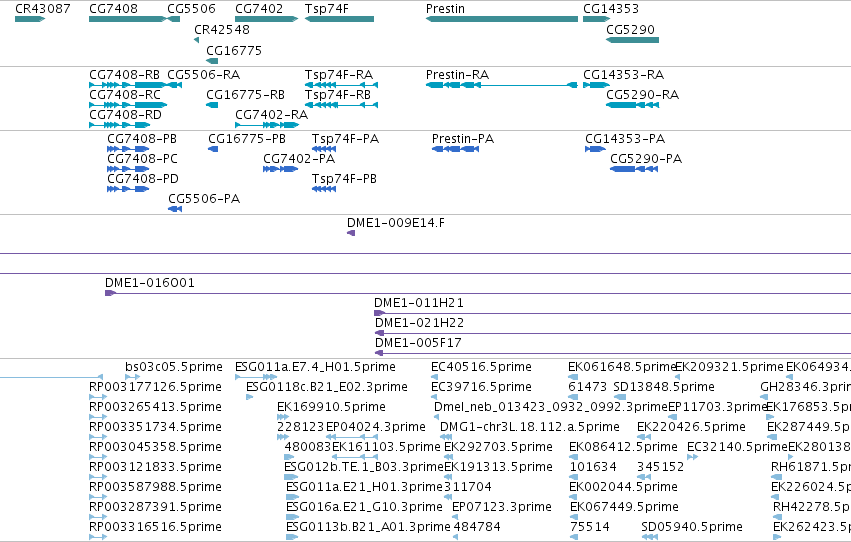This screenshot has width=851, height=542.
Task: Select the EC40516.5prime EST
Action: point(435,377)
